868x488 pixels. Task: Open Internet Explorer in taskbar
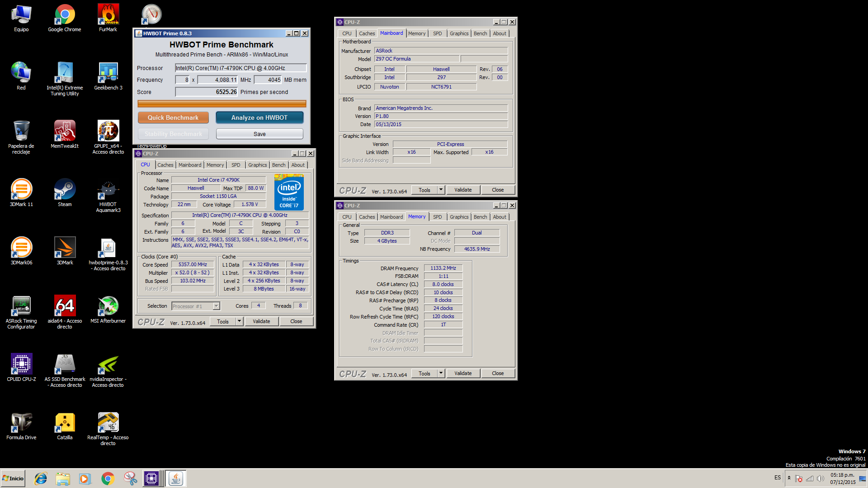tap(41, 479)
